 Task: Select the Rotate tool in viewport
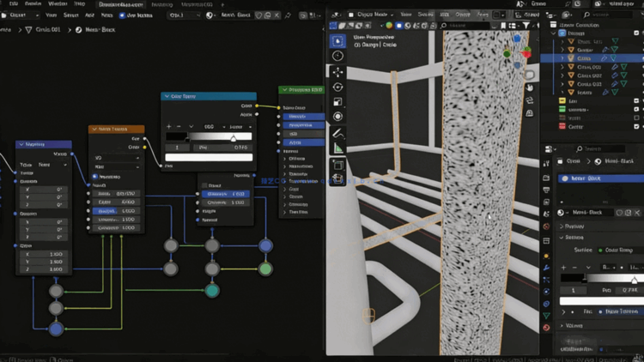337,87
